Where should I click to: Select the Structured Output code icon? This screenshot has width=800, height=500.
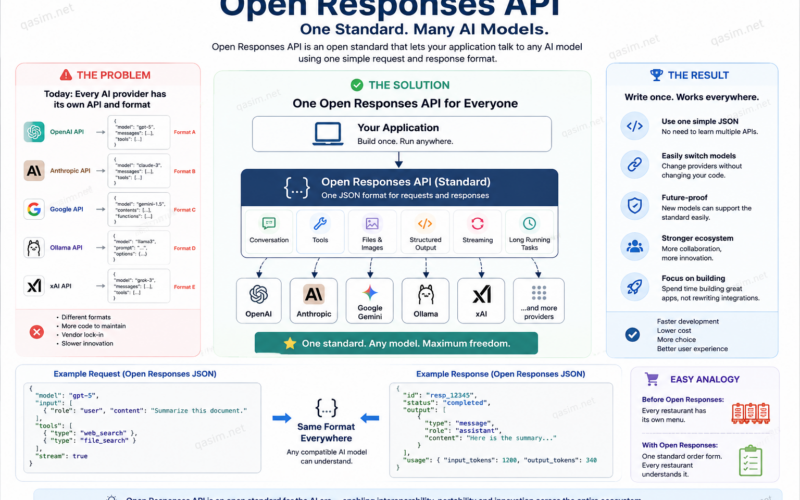(x=425, y=223)
